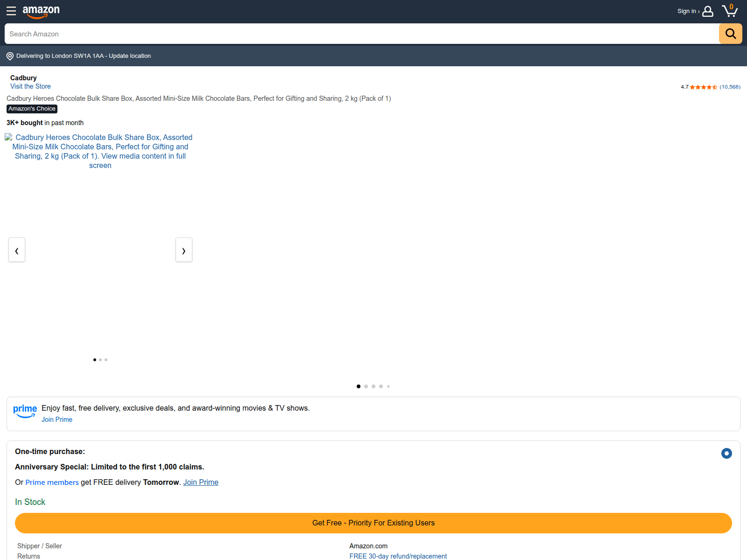This screenshot has height=560, width=747.
Task: Open the 10,568 reviews link
Action: click(730, 87)
